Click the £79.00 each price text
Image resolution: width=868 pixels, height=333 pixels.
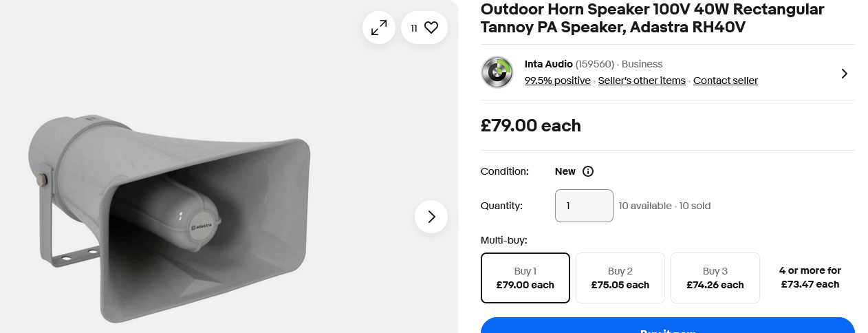(x=531, y=126)
